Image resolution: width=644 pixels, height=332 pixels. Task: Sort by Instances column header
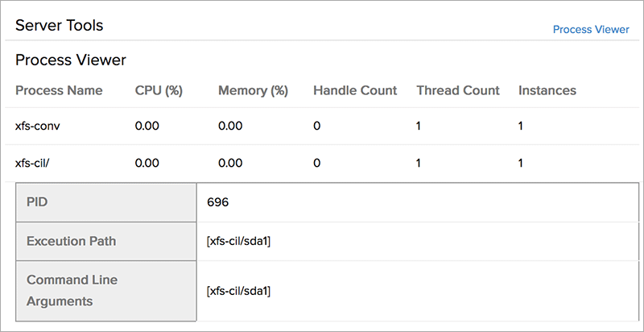point(547,90)
